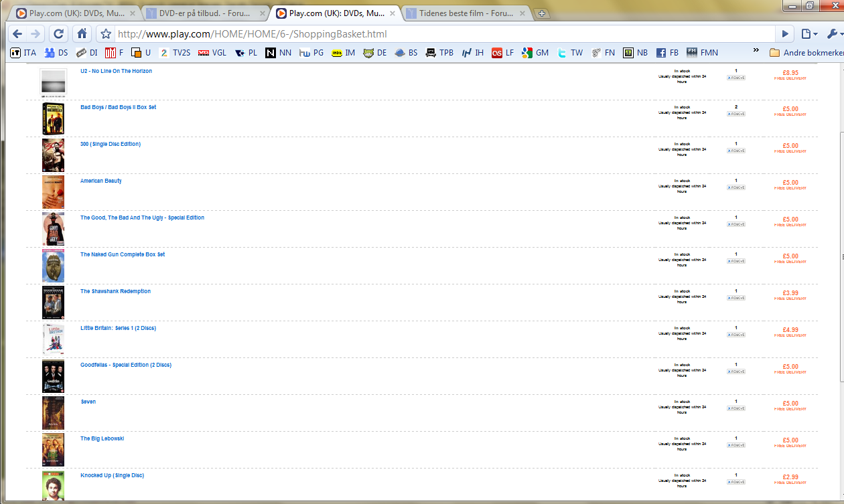Click the Go arrow beside address bar
Screen dimensions: 844x504
coord(786,34)
